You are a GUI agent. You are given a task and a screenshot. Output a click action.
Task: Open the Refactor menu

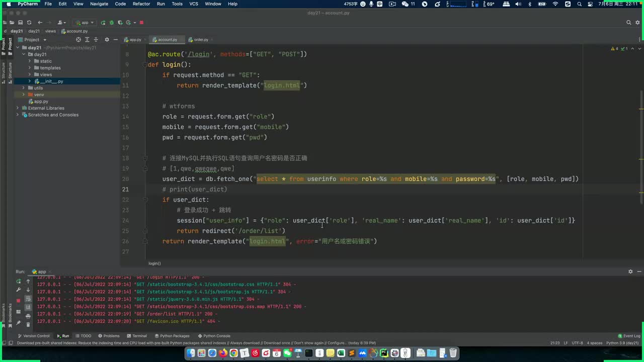pos(141,4)
